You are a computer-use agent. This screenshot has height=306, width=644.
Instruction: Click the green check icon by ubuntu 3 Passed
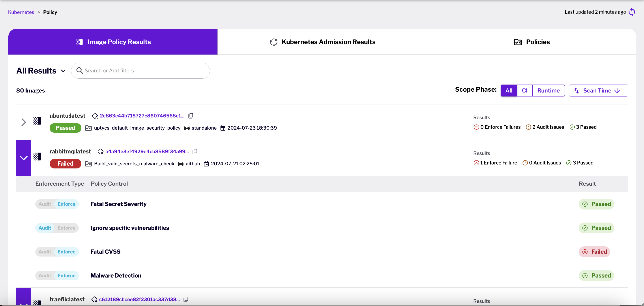click(x=572, y=127)
